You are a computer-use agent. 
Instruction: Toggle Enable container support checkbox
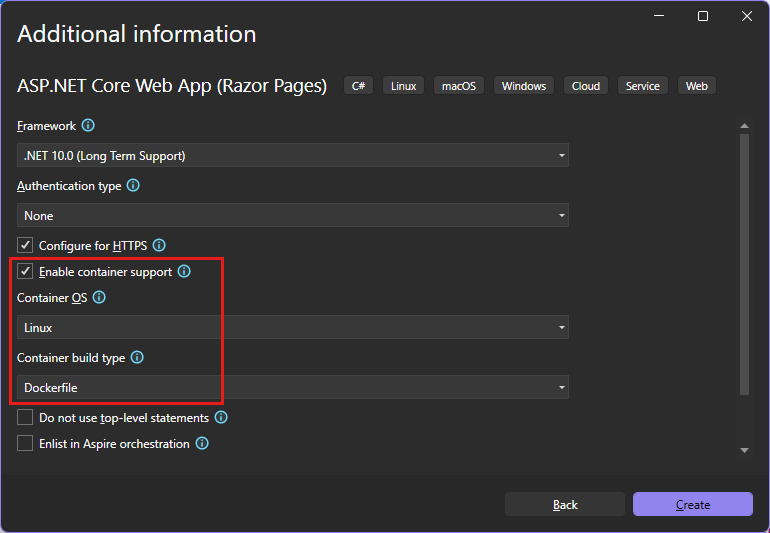pyautogui.click(x=25, y=271)
